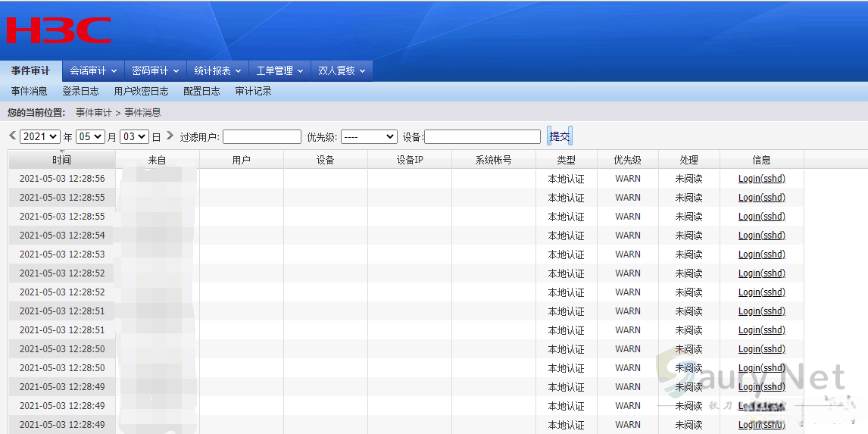Go to previous date arrow

pyautogui.click(x=12, y=136)
